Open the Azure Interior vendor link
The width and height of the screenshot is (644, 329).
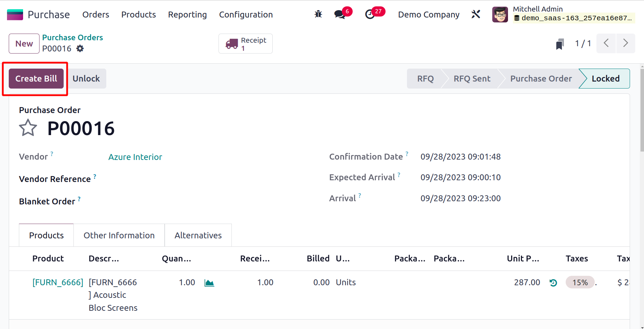135,157
